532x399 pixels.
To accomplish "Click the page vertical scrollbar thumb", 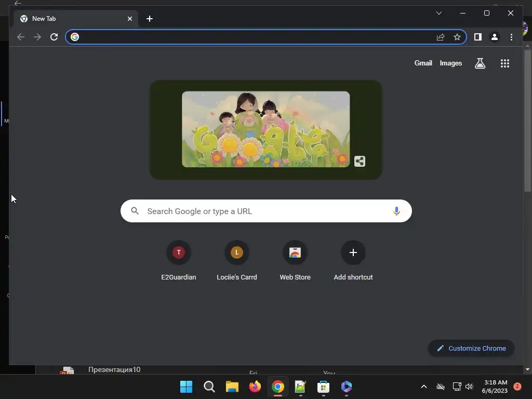I will point(527,121).
